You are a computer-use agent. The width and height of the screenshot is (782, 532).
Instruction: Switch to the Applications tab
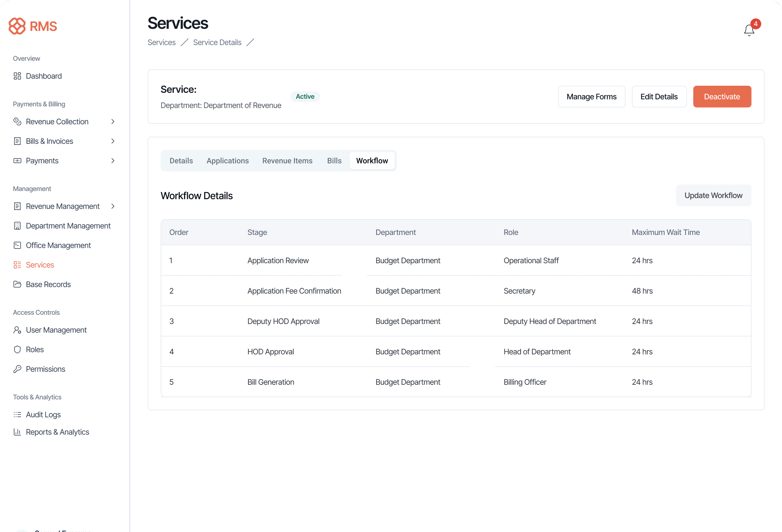click(x=228, y=161)
